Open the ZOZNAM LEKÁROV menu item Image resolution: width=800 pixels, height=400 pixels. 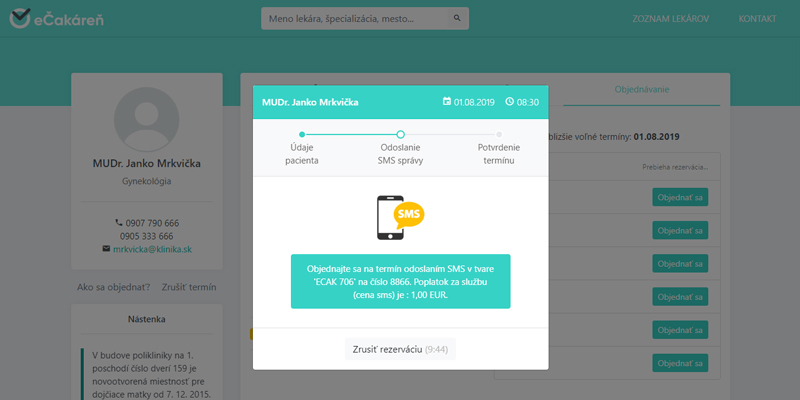(x=669, y=19)
